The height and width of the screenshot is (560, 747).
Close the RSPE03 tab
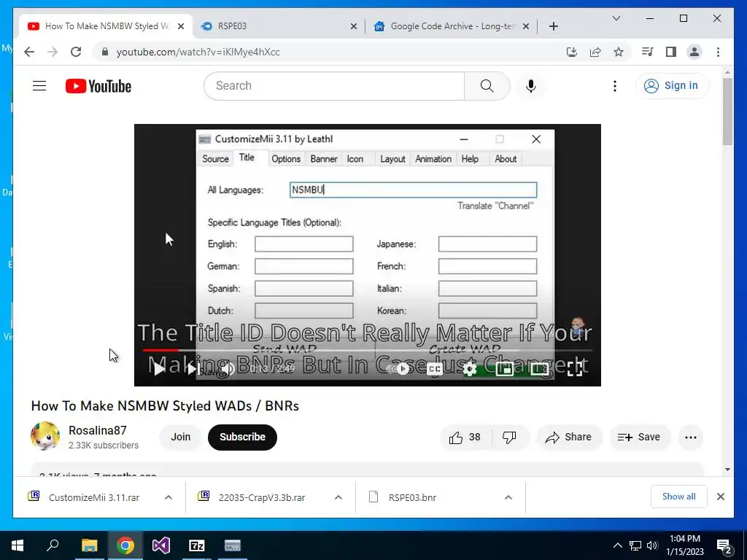point(354,26)
